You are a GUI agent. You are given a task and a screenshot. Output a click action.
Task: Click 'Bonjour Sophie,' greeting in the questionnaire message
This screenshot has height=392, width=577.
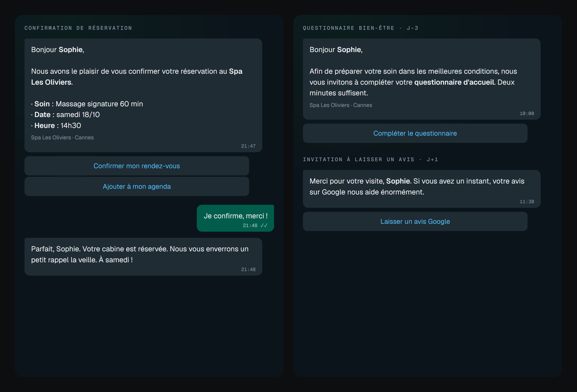pyautogui.click(x=336, y=50)
